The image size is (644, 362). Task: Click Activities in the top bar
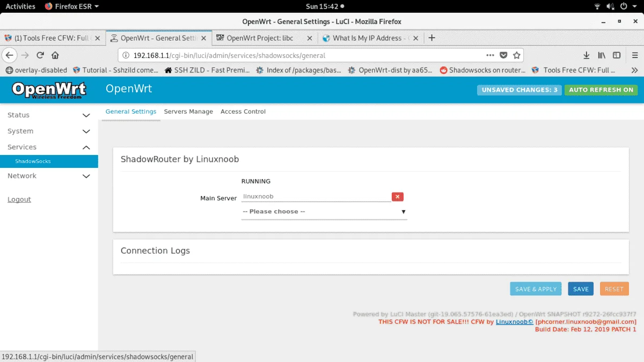(x=20, y=6)
